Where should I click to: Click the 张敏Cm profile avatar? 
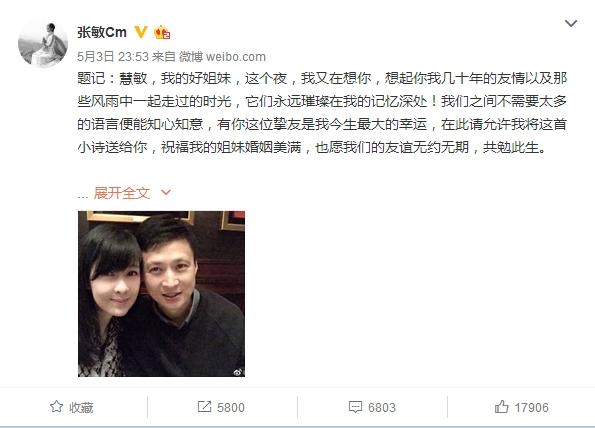42,43
